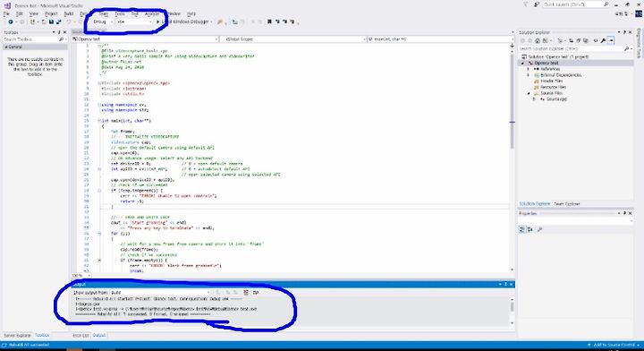Expand the External Dependencies node
The image size is (644, 351).
[x=529, y=75]
